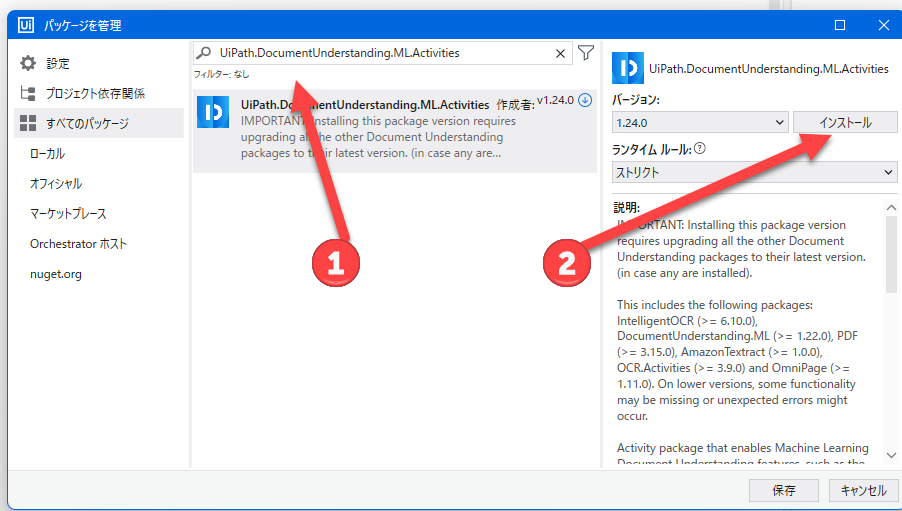Select プロジェクト依存関係 in the sidebar
Screen dimensions: 902x511
(x=95, y=93)
